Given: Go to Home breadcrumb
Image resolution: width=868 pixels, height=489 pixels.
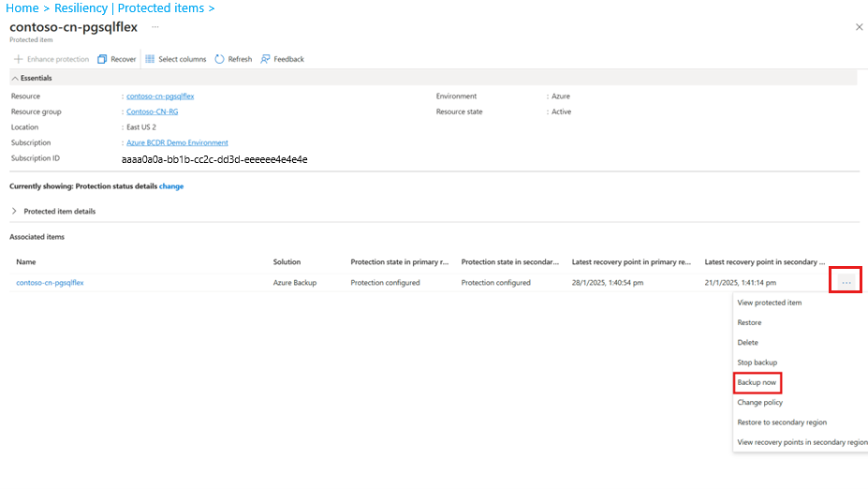Looking at the screenshot, I should pyautogui.click(x=22, y=8).
